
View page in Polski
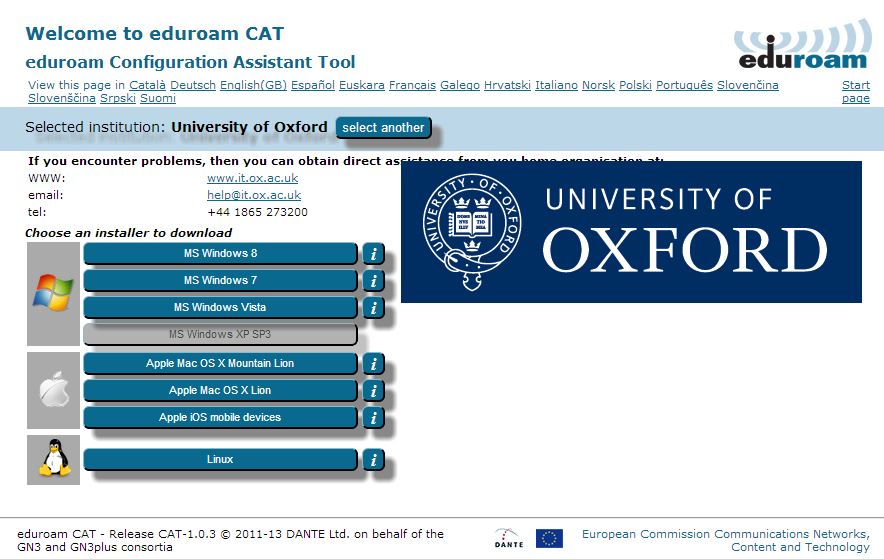pos(635,85)
